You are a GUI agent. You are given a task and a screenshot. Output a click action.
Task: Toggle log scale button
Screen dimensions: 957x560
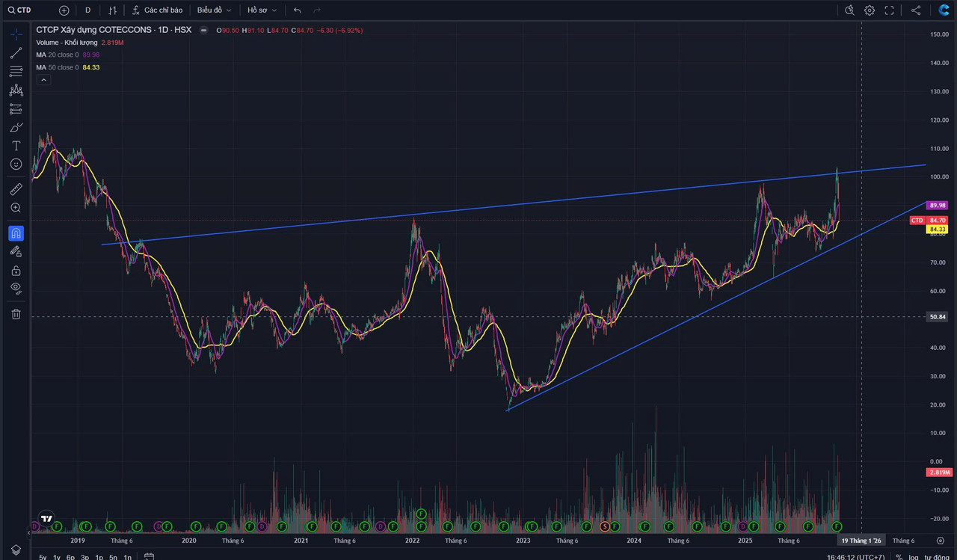pyautogui.click(x=913, y=557)
